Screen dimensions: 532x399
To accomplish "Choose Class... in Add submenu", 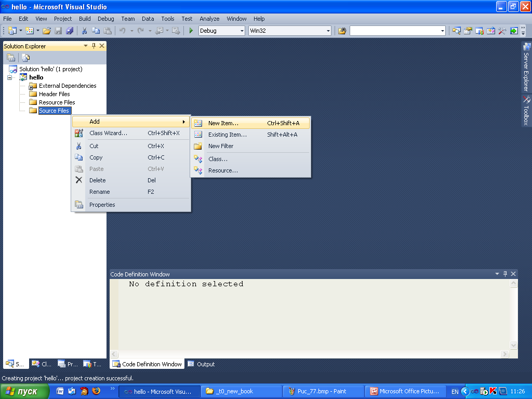I will point(251,159).
